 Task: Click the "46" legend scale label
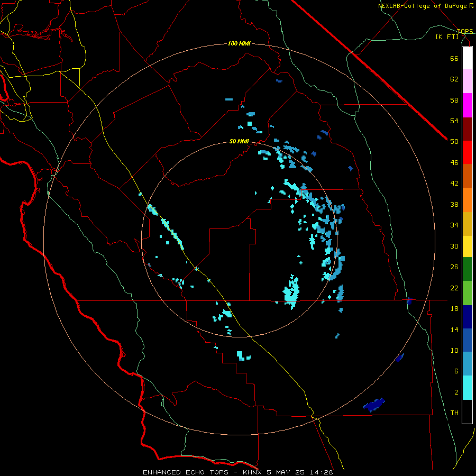click(x=454, y=163)
